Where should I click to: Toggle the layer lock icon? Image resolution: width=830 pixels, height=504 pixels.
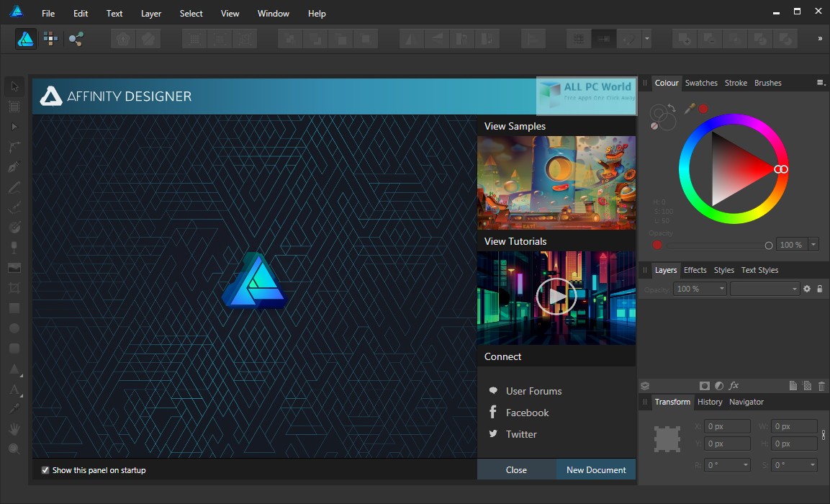(x=820, y=289)
